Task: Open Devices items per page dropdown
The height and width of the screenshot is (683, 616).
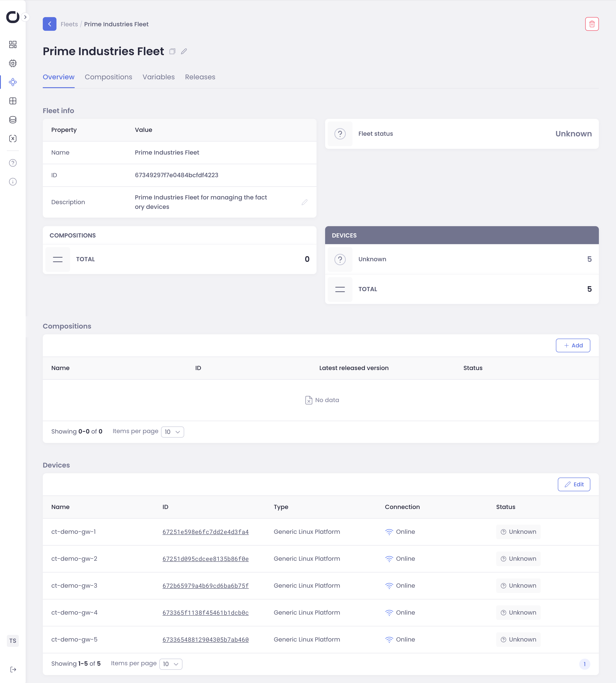Action: click(x=171, y=664)
